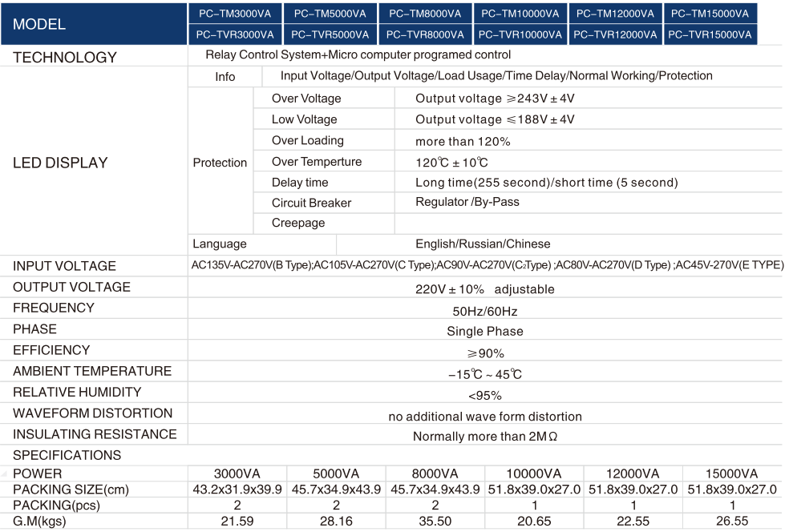The image size is (789, 532).
Task: Select the PC-TVR10000VA model cell
Action: coord(520,34)
